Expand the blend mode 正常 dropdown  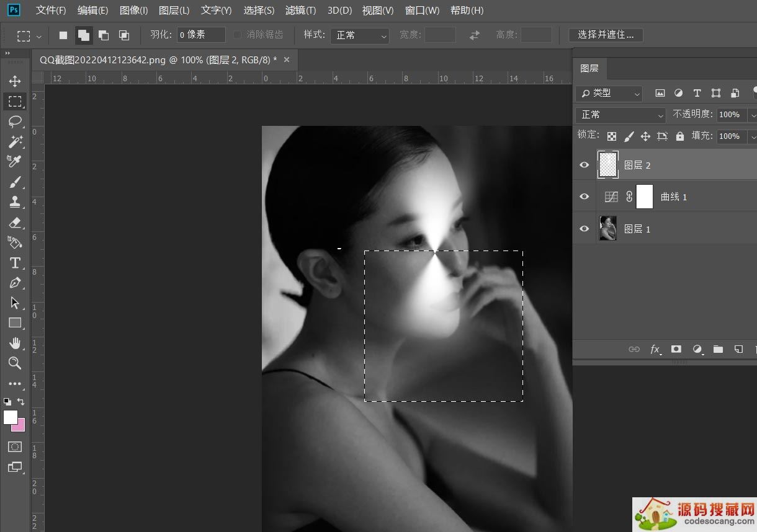[x=620, y=115]
